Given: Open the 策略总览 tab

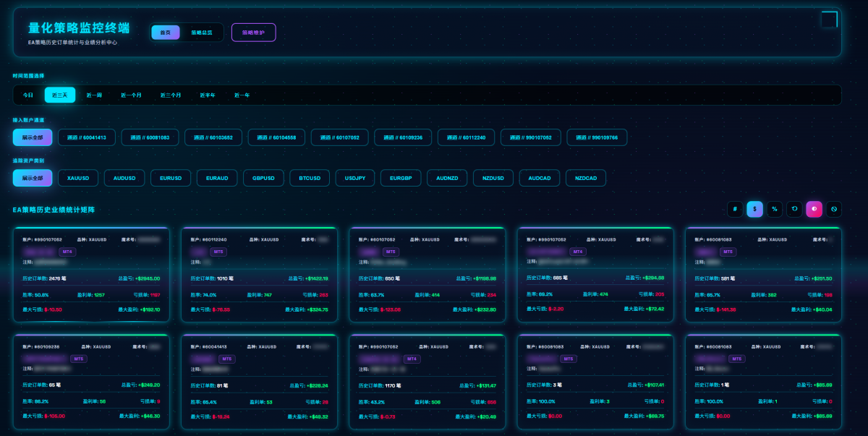Looking at the screenshot, I should (202, 33).
